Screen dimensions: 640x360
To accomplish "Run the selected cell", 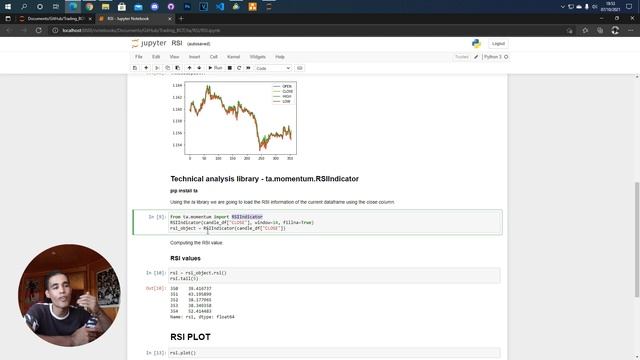I will point(215,68).
